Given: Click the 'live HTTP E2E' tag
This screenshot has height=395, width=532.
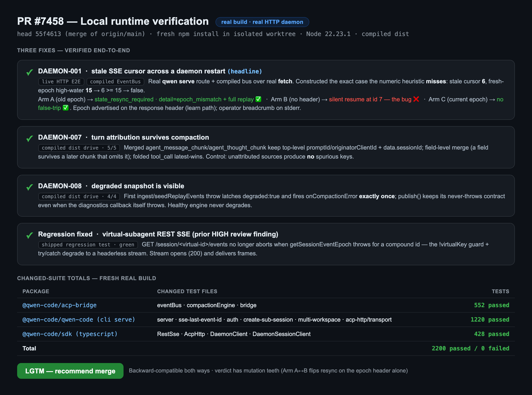Looking at the screenshot, I should point(61,82).
